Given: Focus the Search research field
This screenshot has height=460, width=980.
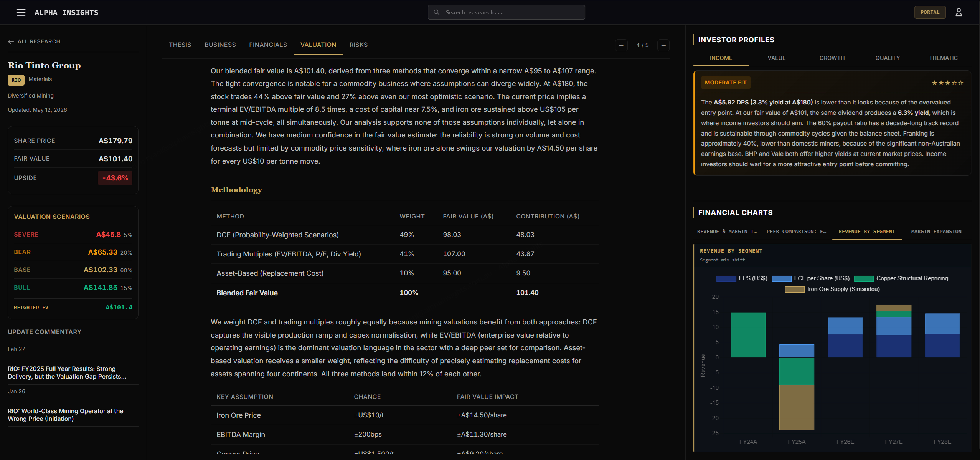Looking at the screenshot, I should pos(506,12).
